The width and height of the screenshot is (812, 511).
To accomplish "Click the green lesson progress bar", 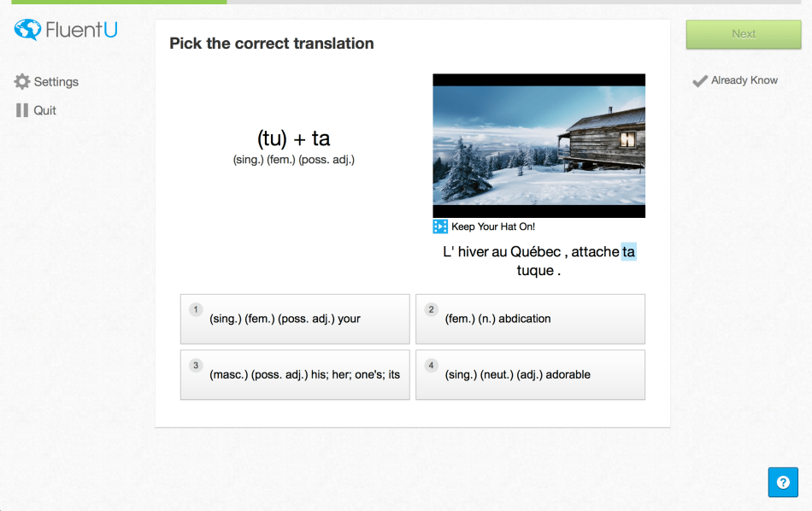I will pos(113,2).
